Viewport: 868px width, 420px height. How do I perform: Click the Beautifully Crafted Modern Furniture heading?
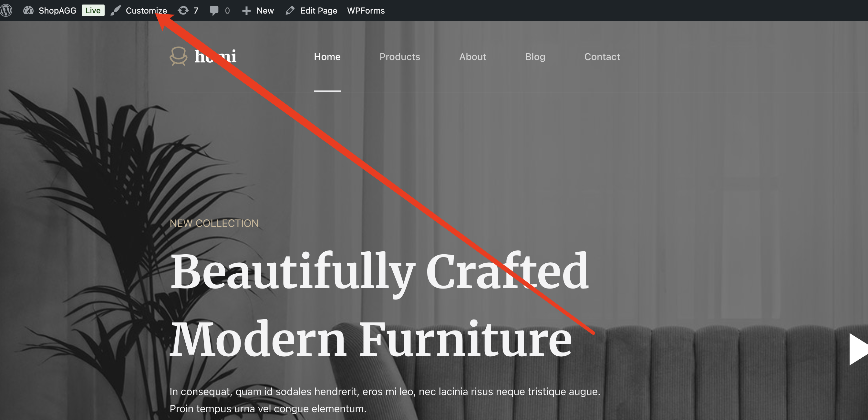pos(379,305)
